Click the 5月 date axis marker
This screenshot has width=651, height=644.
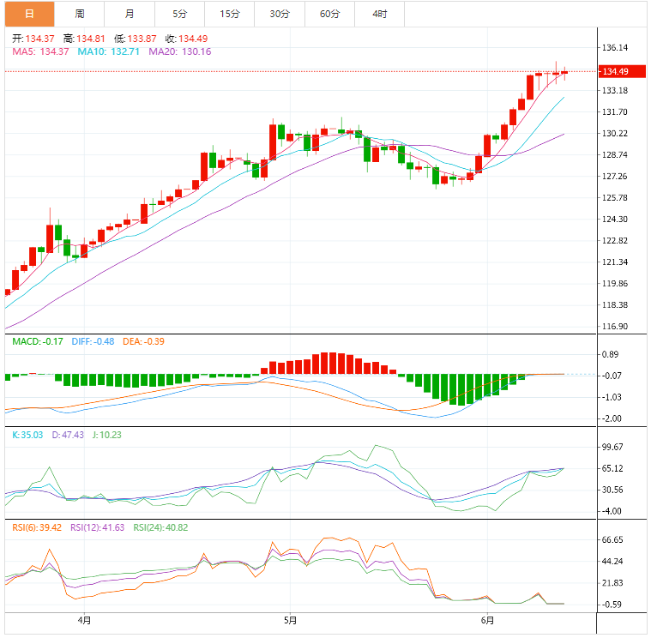pyautogui.click(x=290, y=619)
